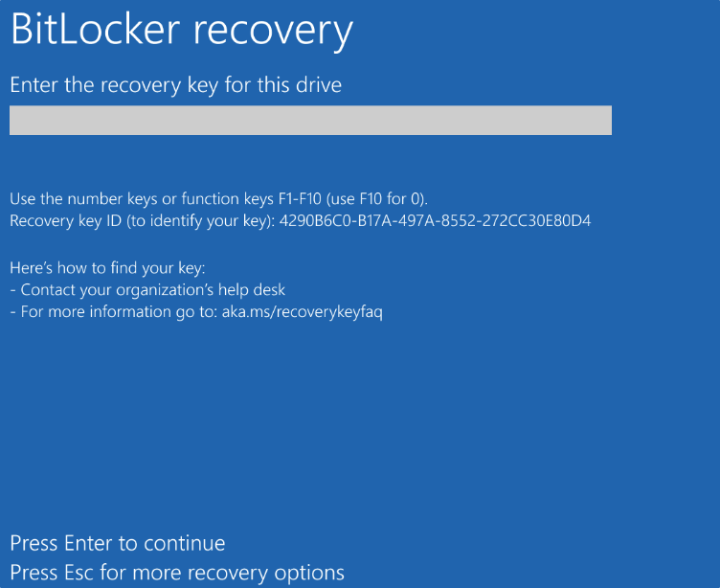Click the recovery key input field
720x588 pixels.
tap(310, 121)
